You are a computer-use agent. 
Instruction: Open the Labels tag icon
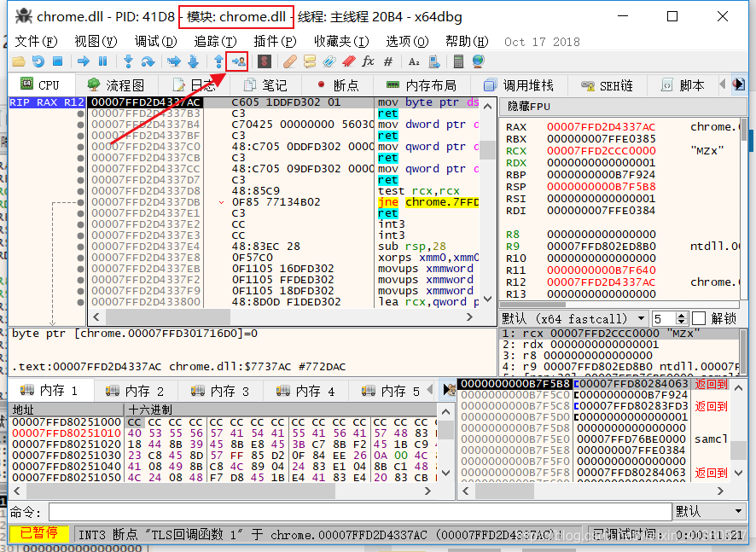(x=329, y=61)
